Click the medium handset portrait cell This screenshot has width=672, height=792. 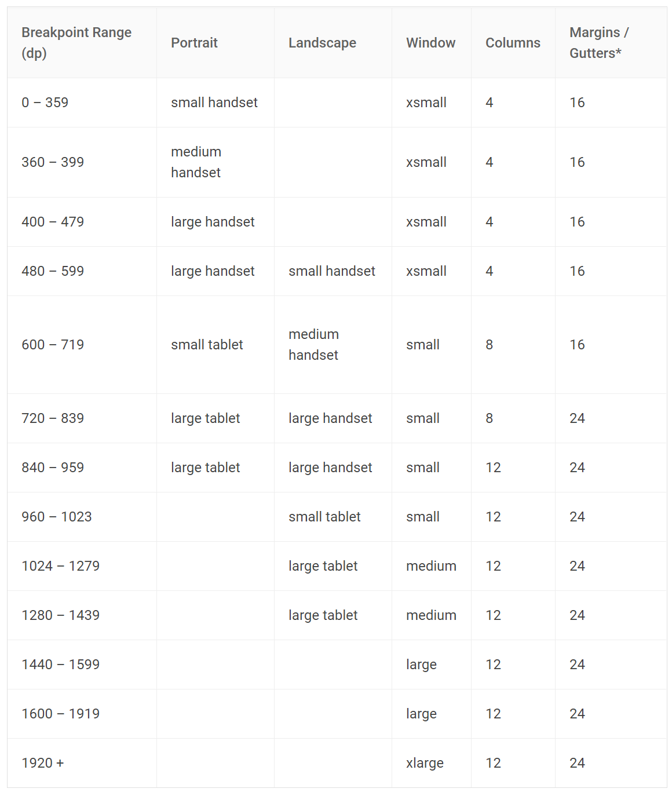[216, 162]
